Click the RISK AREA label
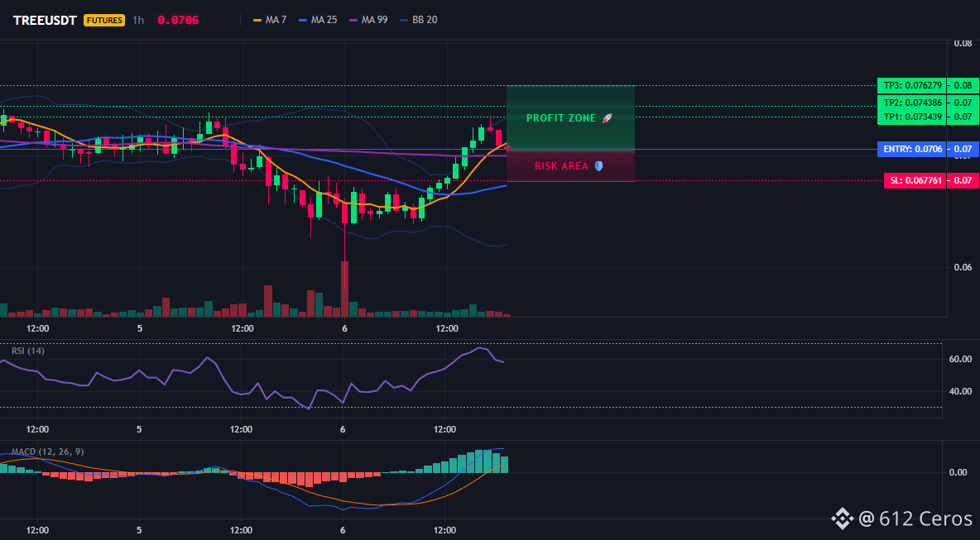The width and height of the screenshot is (980, 540). click(x=561, y=166)
